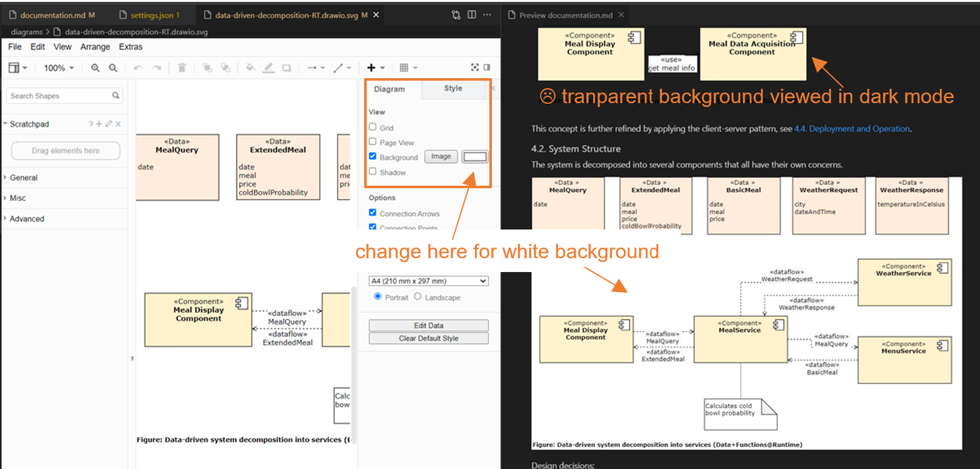Select the Style format tab

(x=453, y=89)
